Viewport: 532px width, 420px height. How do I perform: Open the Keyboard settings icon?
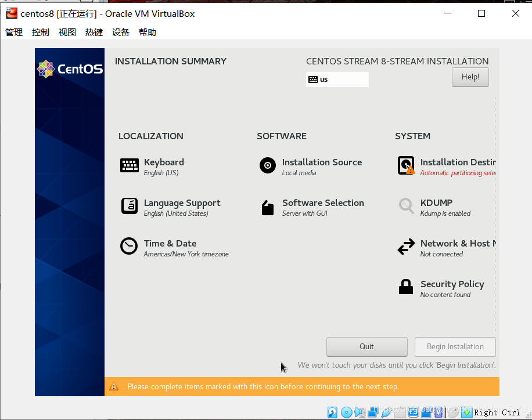130,166
